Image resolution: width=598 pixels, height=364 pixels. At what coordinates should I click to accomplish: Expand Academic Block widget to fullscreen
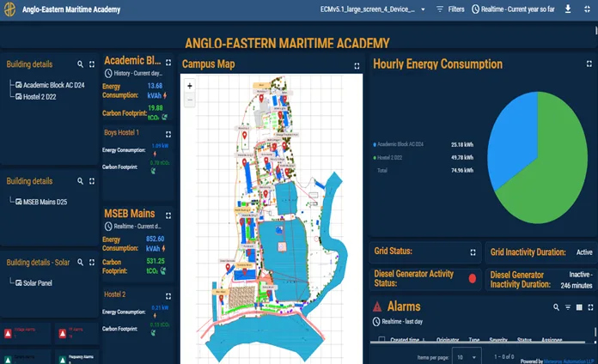tap(168, 62)
